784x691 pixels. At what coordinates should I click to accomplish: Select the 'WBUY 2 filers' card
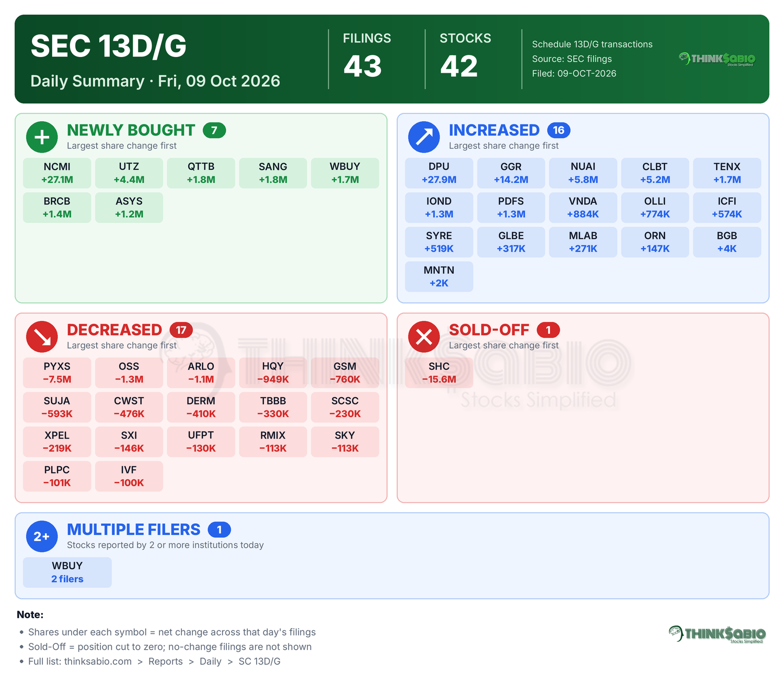67,572
